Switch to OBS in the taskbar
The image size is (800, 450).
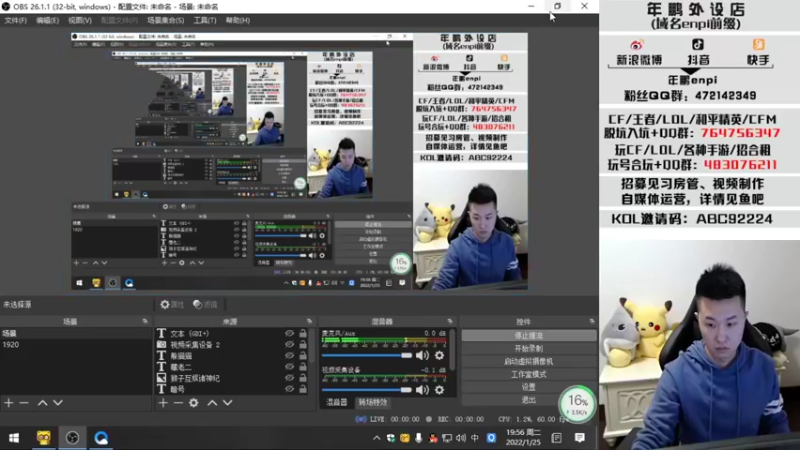pyautogui.click(x=72, y=438)
